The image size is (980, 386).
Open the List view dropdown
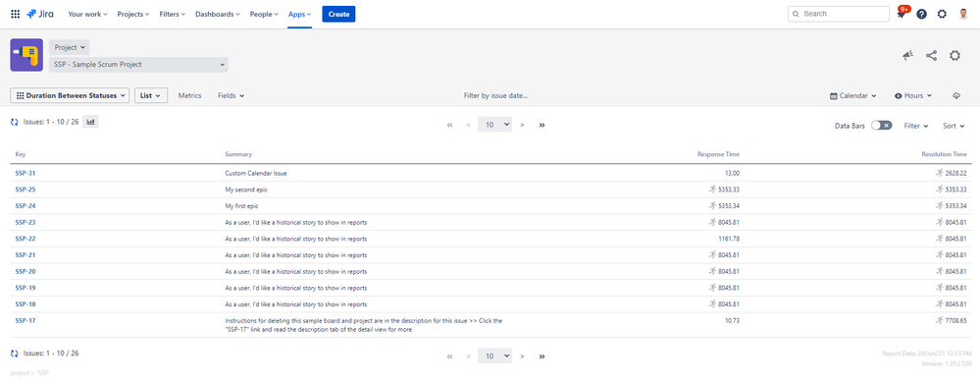click(x=151, y=95)
